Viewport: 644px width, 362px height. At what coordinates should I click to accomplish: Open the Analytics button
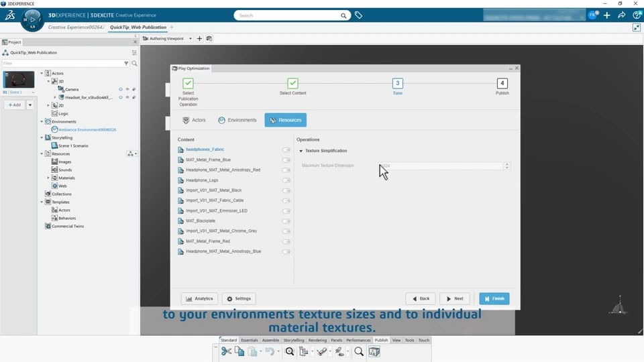(199, 299)
